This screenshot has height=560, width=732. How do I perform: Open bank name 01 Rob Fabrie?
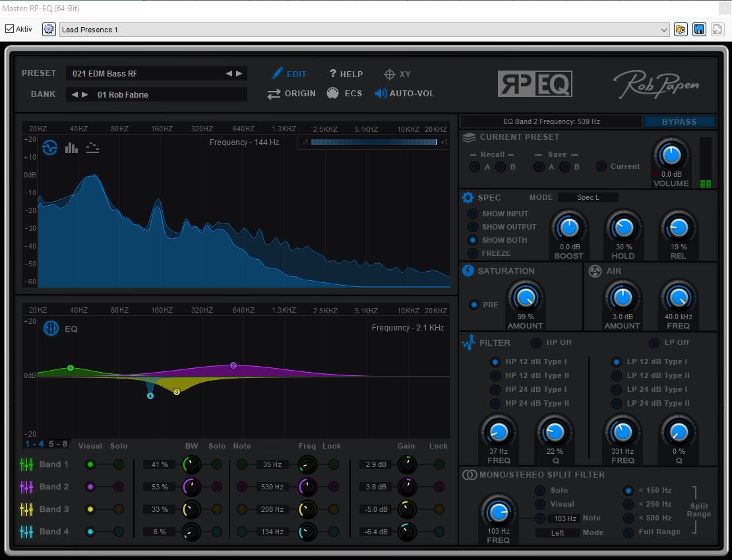click(123, 94)
